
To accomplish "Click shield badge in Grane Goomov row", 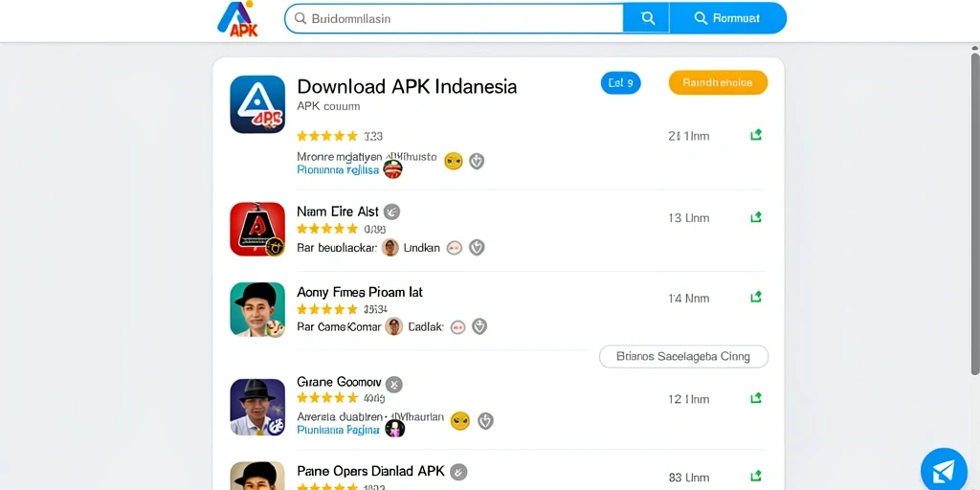I will [x=485, y=421].
